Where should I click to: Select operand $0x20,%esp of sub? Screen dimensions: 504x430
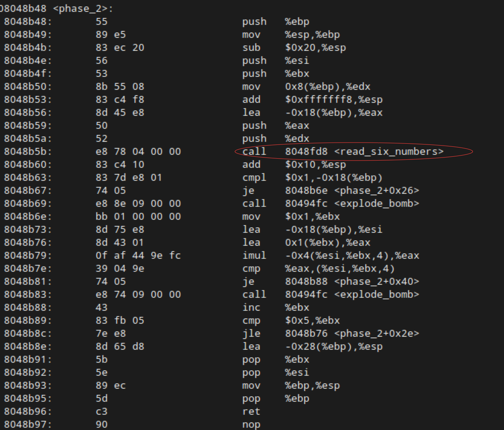click(315, 47)
